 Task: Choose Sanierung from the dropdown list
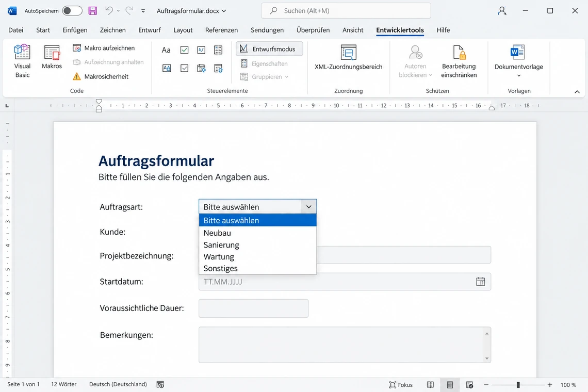[x=257, y=244]
